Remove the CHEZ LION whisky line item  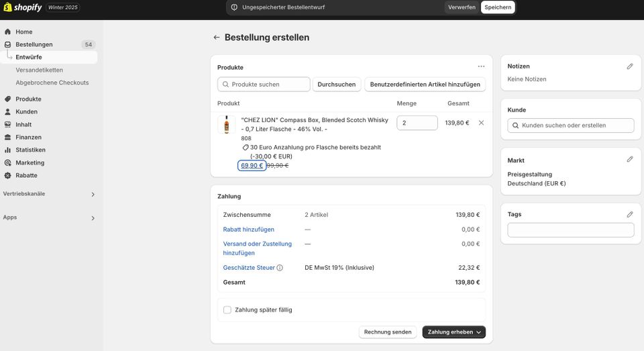coord(481,123)
